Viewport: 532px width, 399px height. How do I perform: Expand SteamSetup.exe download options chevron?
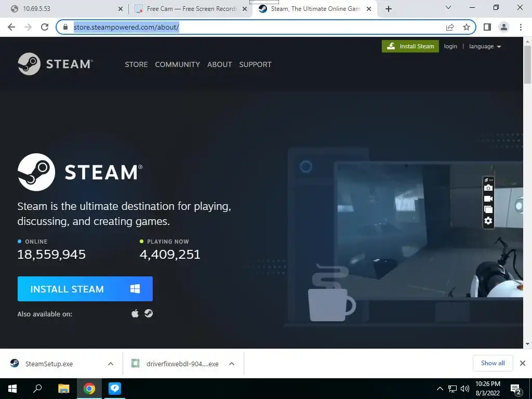[111, 364]
